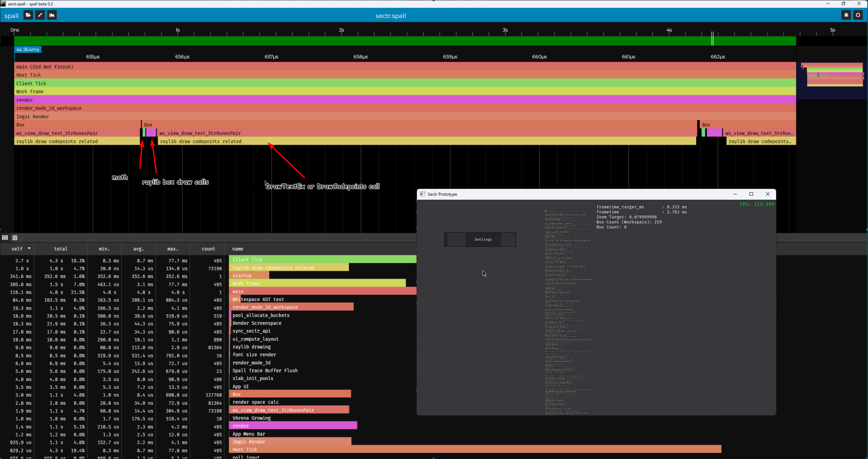Collapse the total column header
Viewport: 868px width, 459px height.
pyautogui.click(x=60, y=249)
